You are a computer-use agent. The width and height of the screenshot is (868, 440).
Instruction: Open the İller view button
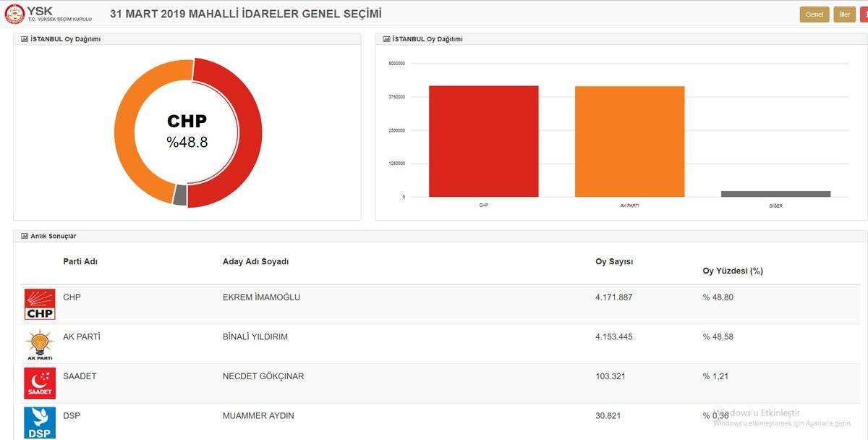844,14
